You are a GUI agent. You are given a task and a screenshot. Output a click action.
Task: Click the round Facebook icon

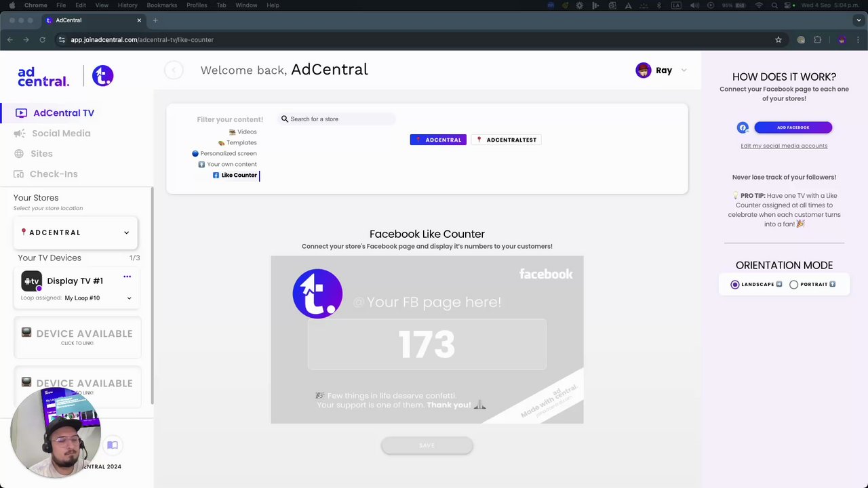tap(743, 127)
